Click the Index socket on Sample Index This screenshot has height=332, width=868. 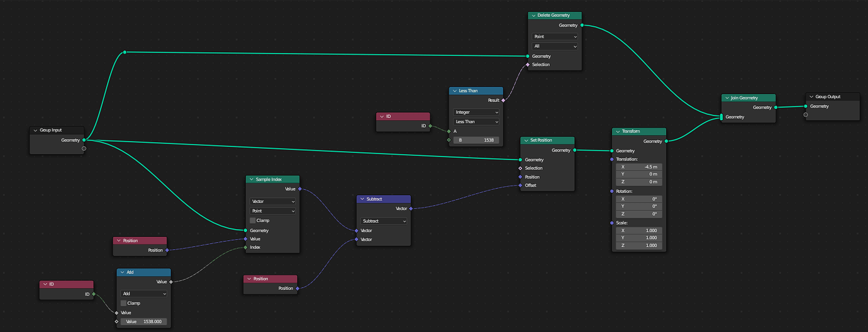pos(246,247)
